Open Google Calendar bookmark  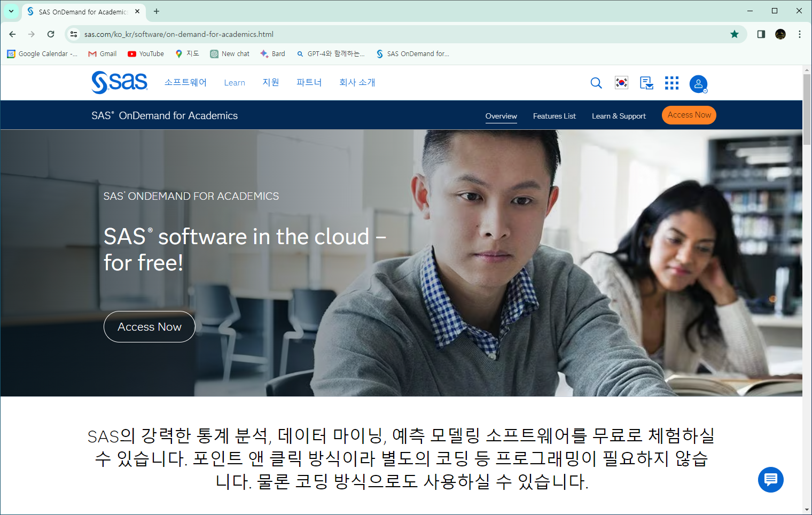coord(42,54)
